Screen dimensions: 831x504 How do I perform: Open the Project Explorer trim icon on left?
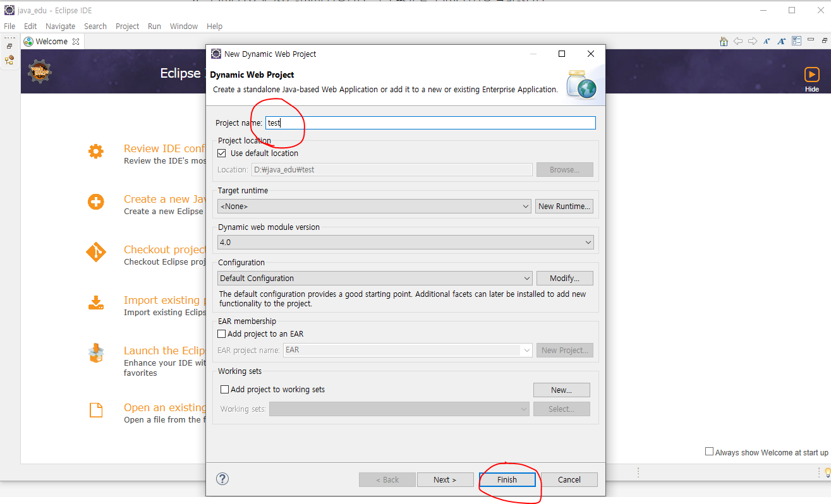coord(9,60)
